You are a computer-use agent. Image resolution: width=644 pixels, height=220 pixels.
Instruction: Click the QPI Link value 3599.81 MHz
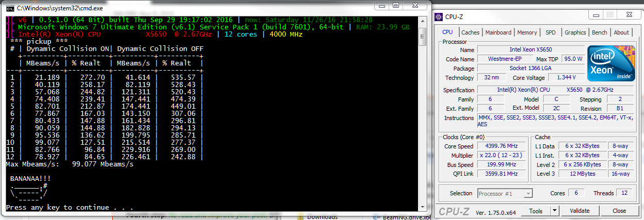point(501,174)
